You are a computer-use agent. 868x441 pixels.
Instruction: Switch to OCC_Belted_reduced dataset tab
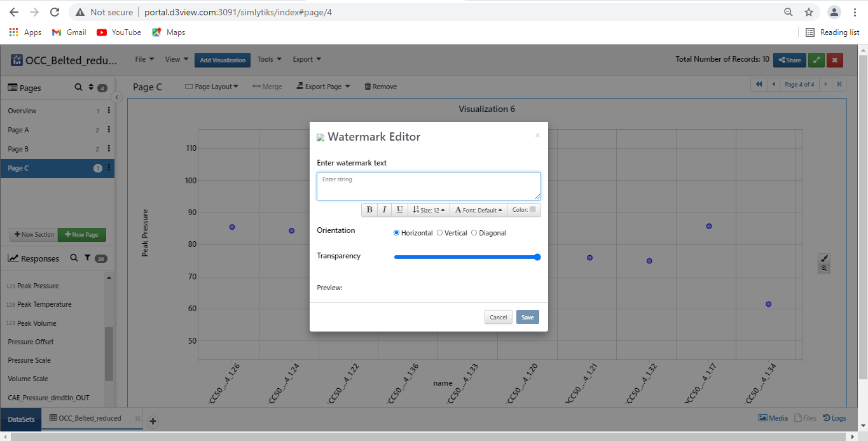pos(90,419)
